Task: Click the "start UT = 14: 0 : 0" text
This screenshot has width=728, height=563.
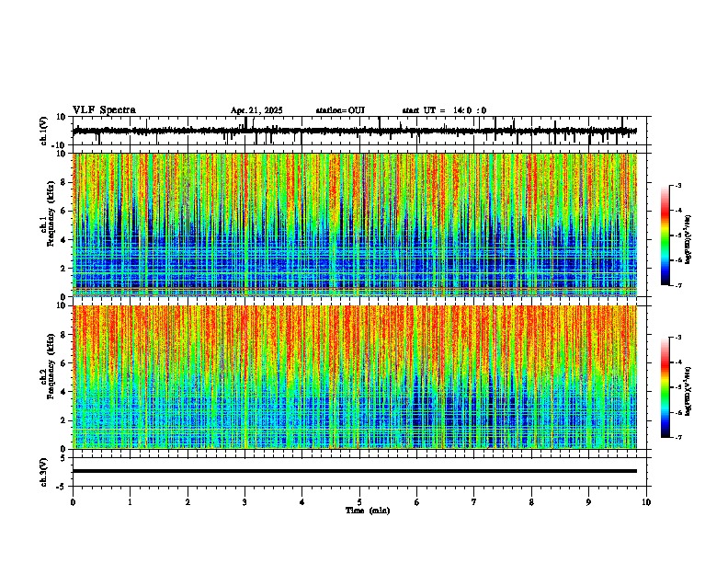Action: point(444,110)
